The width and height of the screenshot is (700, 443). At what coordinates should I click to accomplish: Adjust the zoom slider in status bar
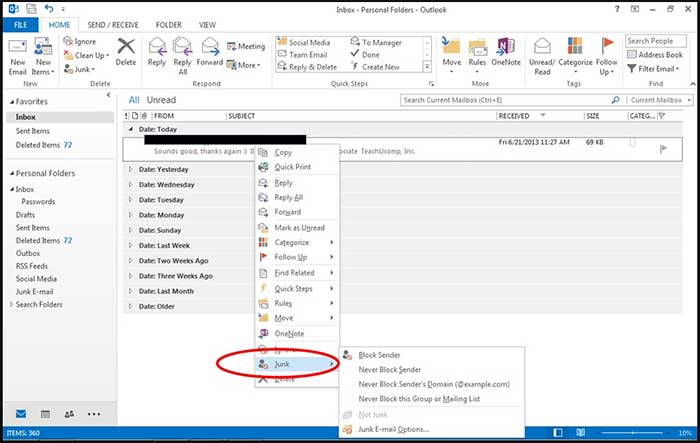click(x=632, y=433)
